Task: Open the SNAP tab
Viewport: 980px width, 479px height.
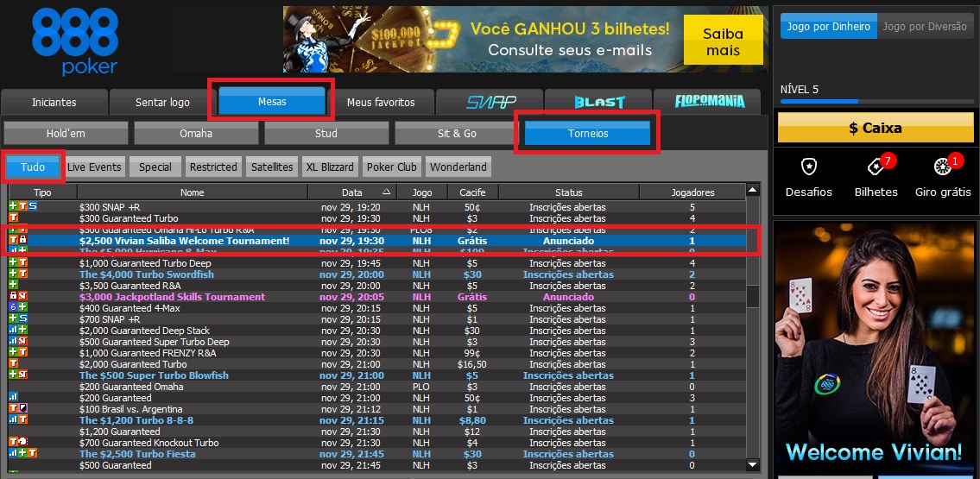Action: 490,103
